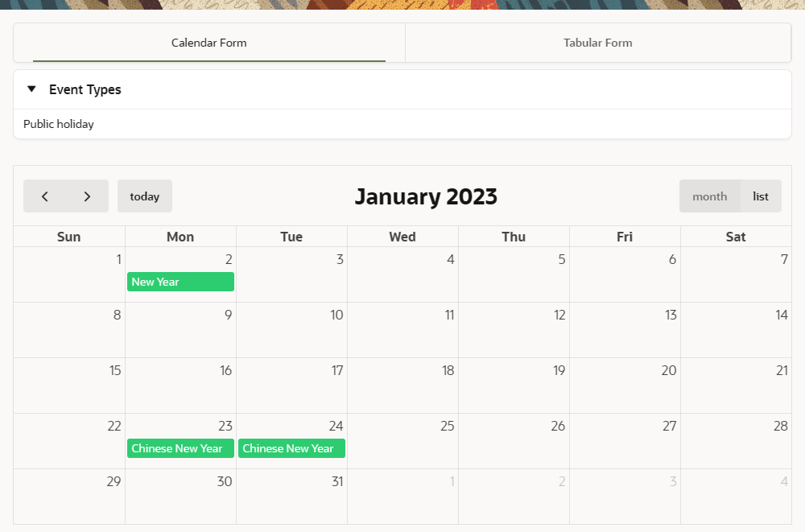
Task: Switch to the Tabular Form tab
Action: pyautogui.click(x=597, y=43)
